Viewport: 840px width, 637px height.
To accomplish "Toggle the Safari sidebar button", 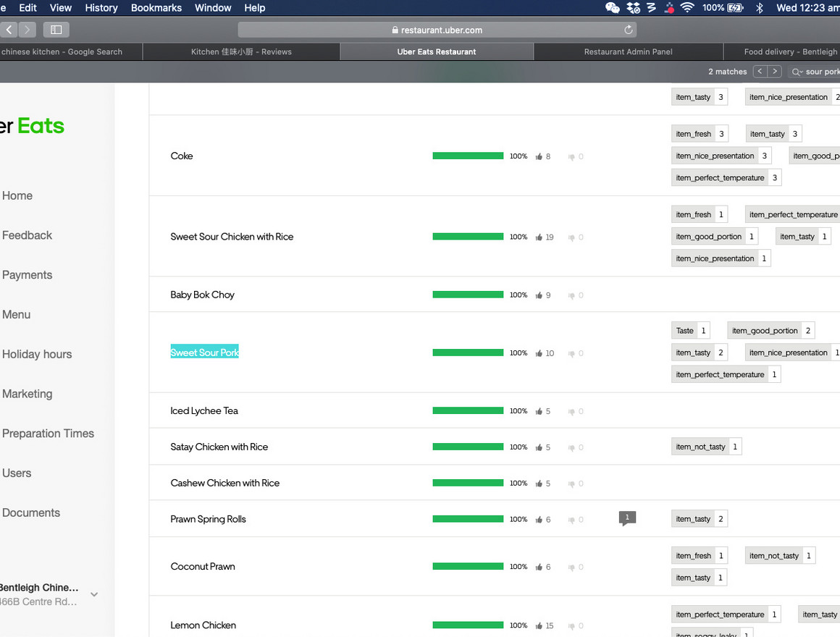I will (x=56, y=30).
